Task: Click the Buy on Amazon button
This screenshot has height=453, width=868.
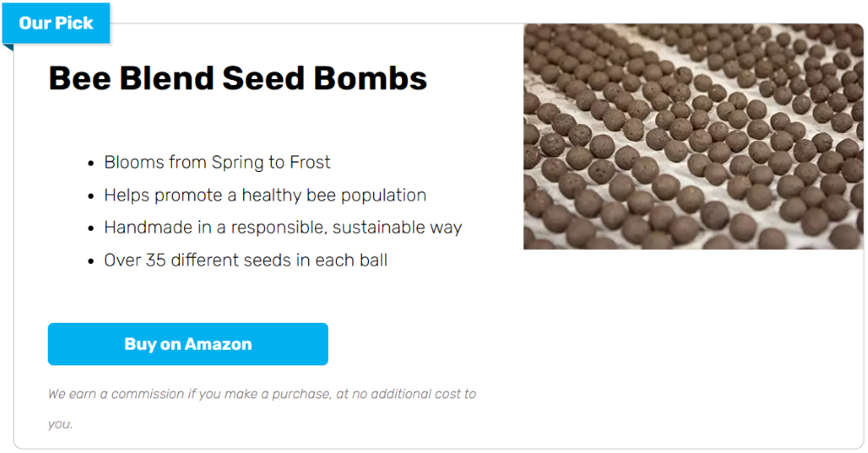Action: pos(187,344)
